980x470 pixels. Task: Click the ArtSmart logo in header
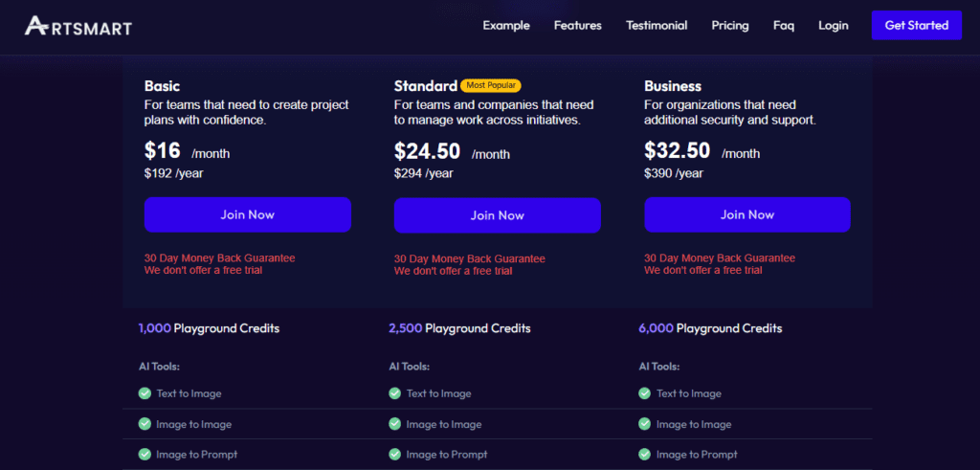click(78, 26)
